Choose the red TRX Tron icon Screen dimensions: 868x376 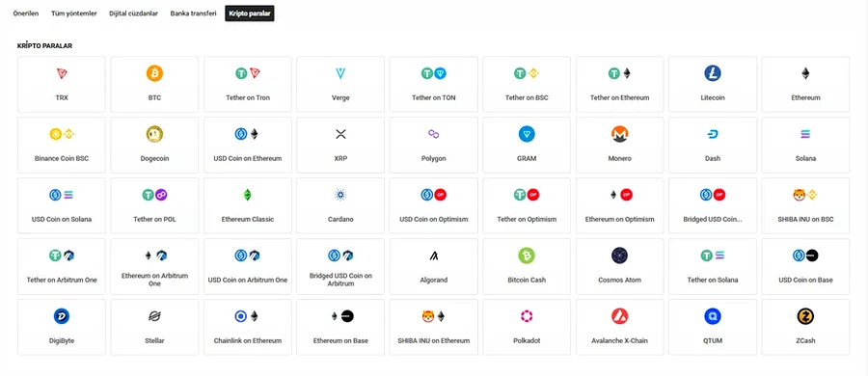62,73
